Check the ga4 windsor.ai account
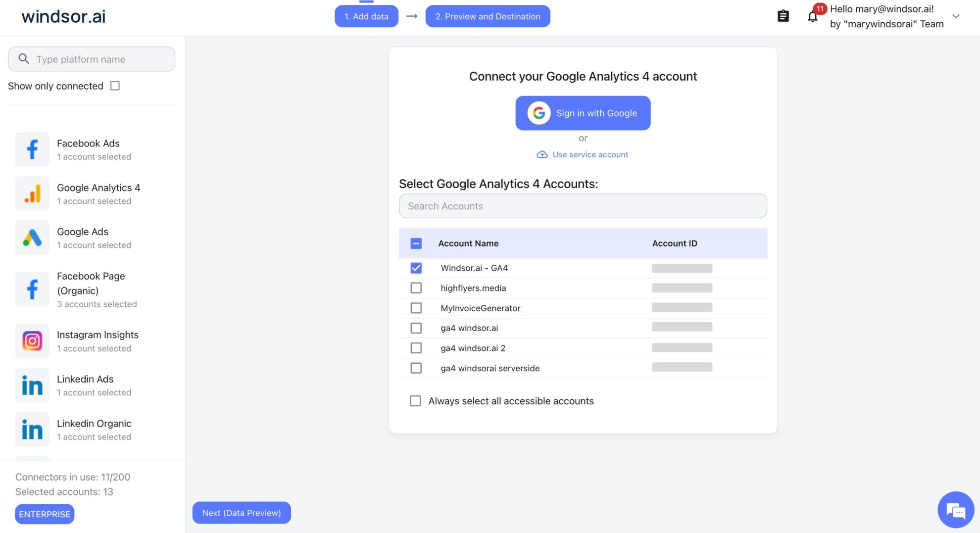This screenshot has width=980, height=533. pyautogui.click(x=416, y=328)
